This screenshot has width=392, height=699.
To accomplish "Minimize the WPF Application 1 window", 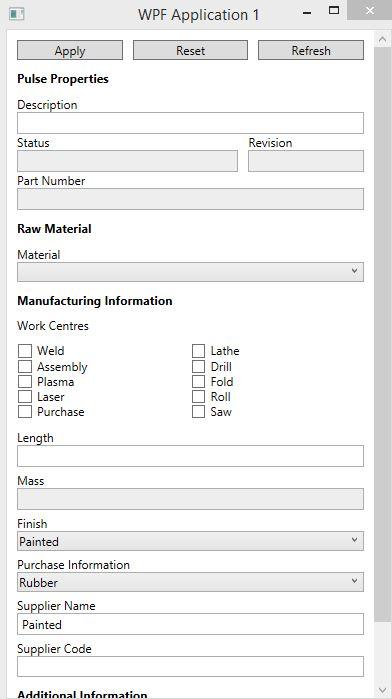I will 307,12.
